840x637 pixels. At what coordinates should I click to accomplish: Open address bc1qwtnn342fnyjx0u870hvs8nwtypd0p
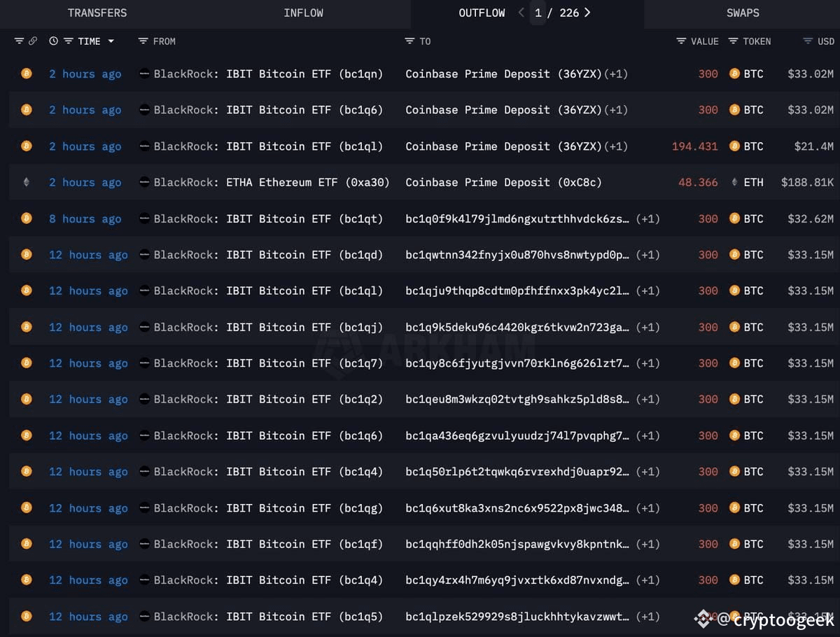pyautogui.click(x=517, y=255)
